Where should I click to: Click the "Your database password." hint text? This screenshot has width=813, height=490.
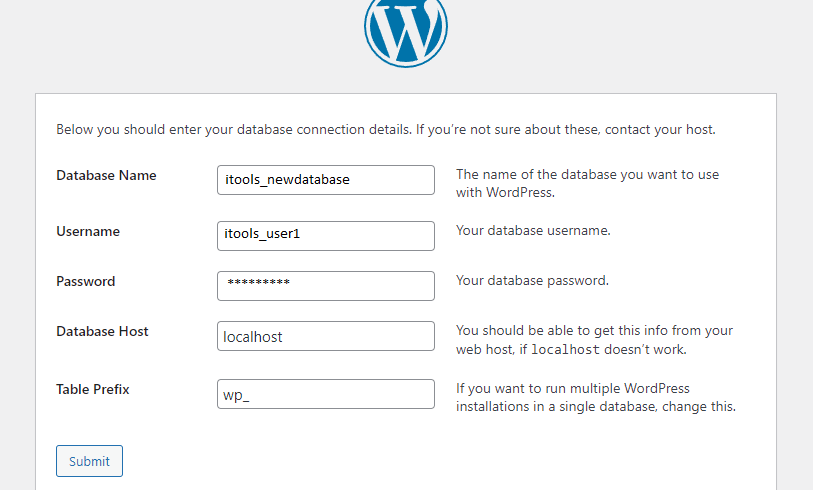(532, 281)
